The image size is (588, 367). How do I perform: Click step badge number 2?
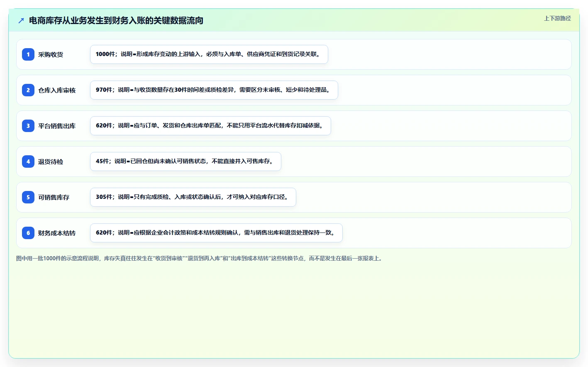coord(28,90)
